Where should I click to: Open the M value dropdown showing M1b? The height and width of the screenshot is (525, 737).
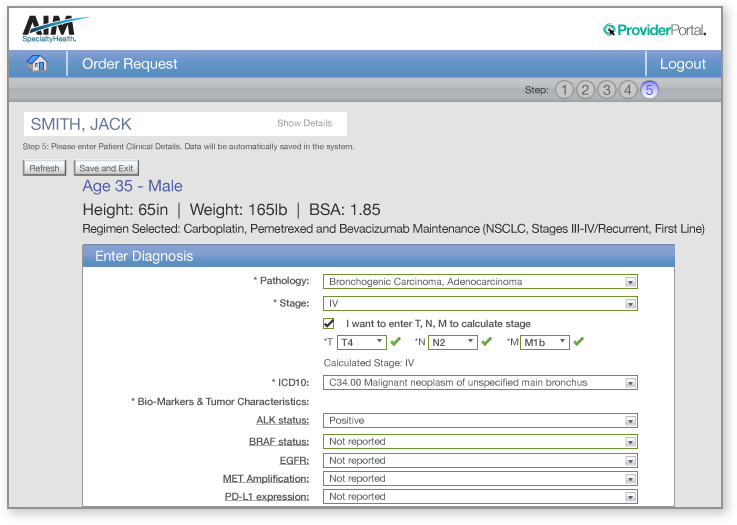click(545, 342)
